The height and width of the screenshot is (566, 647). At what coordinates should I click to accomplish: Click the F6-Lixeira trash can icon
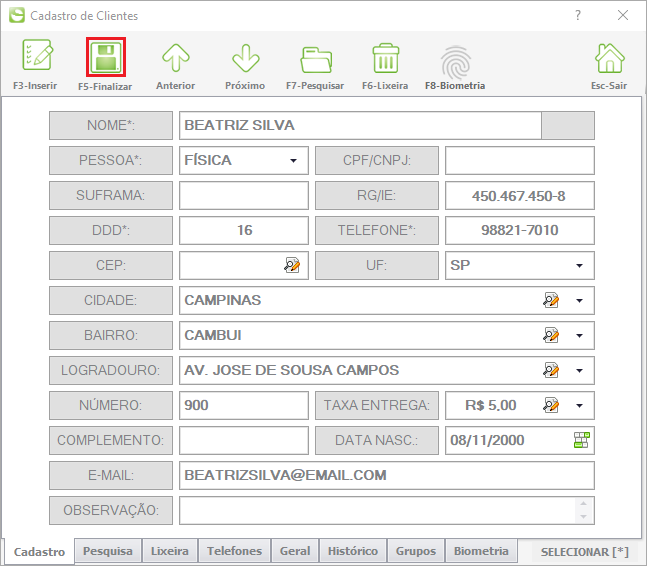[x=386, y=58]
